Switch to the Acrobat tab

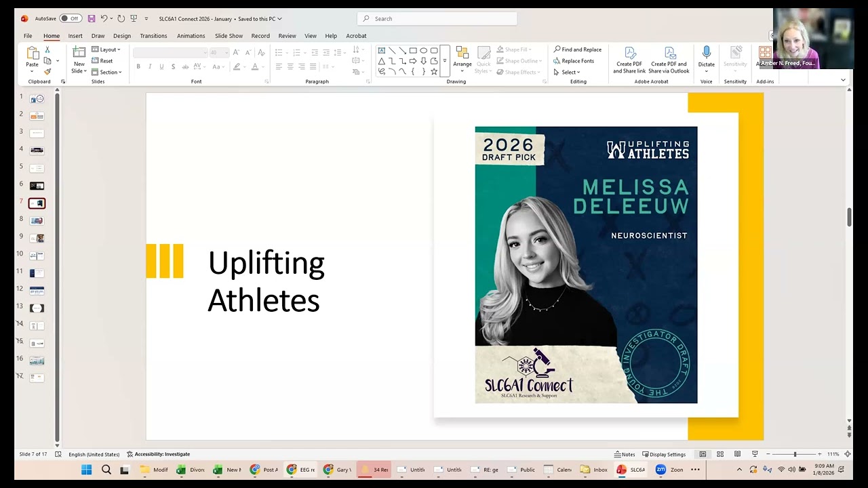tap(356, 36)
